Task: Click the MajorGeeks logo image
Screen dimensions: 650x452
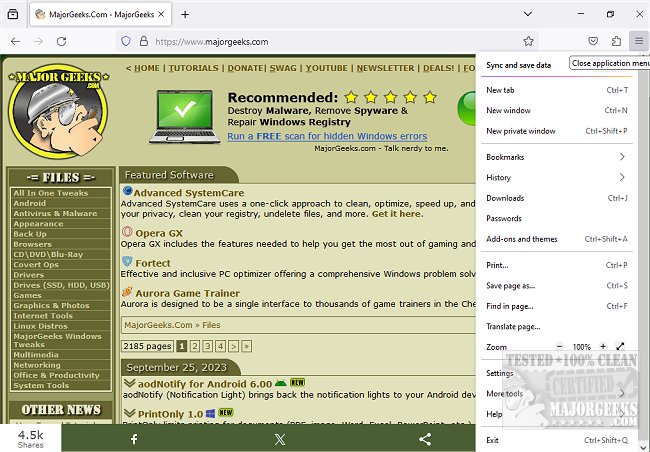Action: [x=58, y=111]
